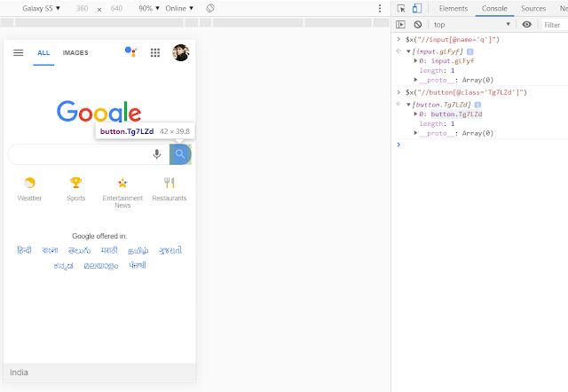Expand __proto__ under button.Tg7LZd result

click(415, 133)
